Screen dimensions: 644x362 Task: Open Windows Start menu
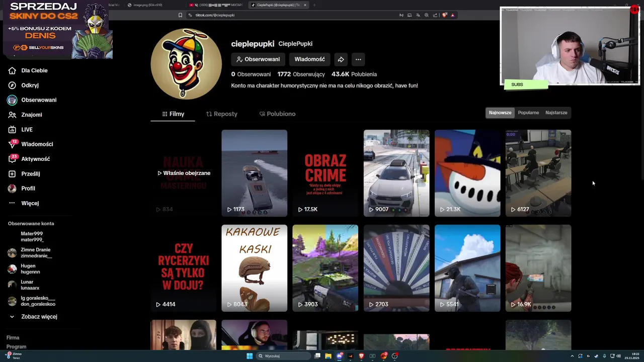pos(250,356)
